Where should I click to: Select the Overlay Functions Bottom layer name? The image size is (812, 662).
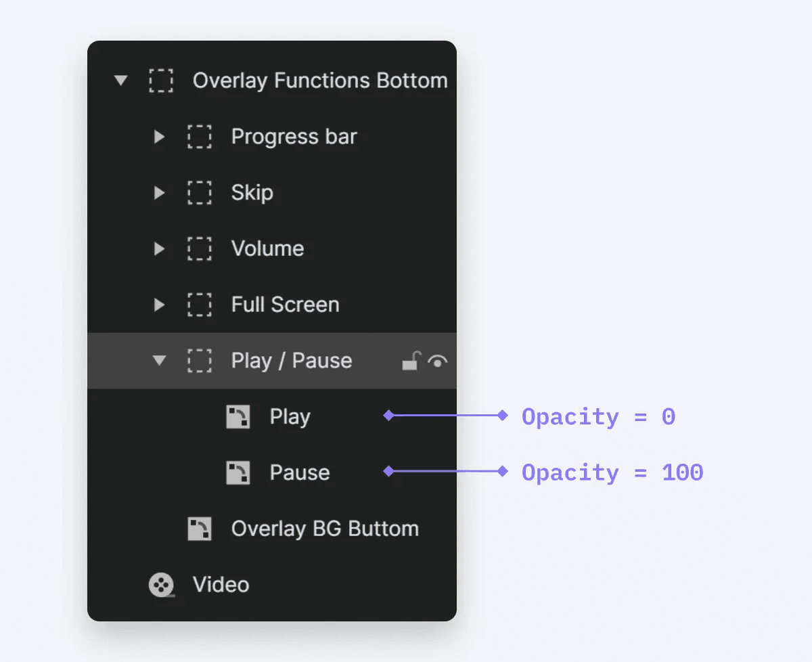(320, 81)
